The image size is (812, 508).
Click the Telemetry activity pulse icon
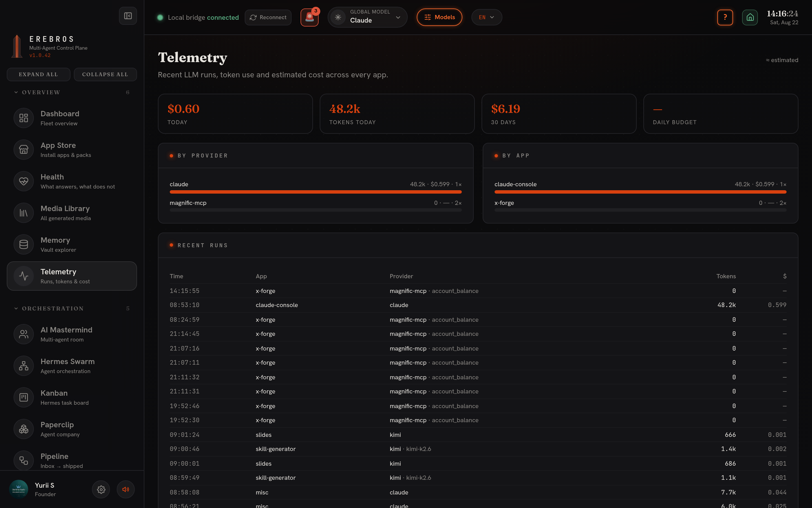coord(23,276)
